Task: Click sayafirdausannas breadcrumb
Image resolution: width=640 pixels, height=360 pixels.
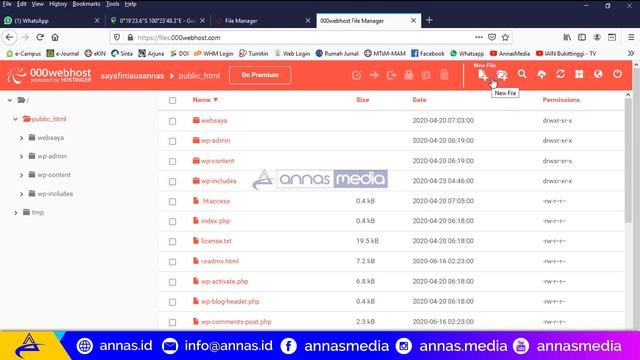Action: pyautogui.click(x=132, y=76)
